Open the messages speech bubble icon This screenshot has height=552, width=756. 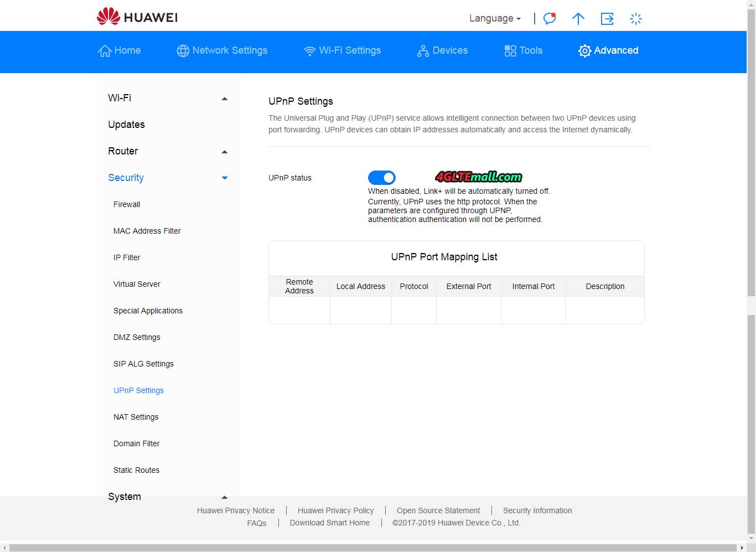point(549,18)
